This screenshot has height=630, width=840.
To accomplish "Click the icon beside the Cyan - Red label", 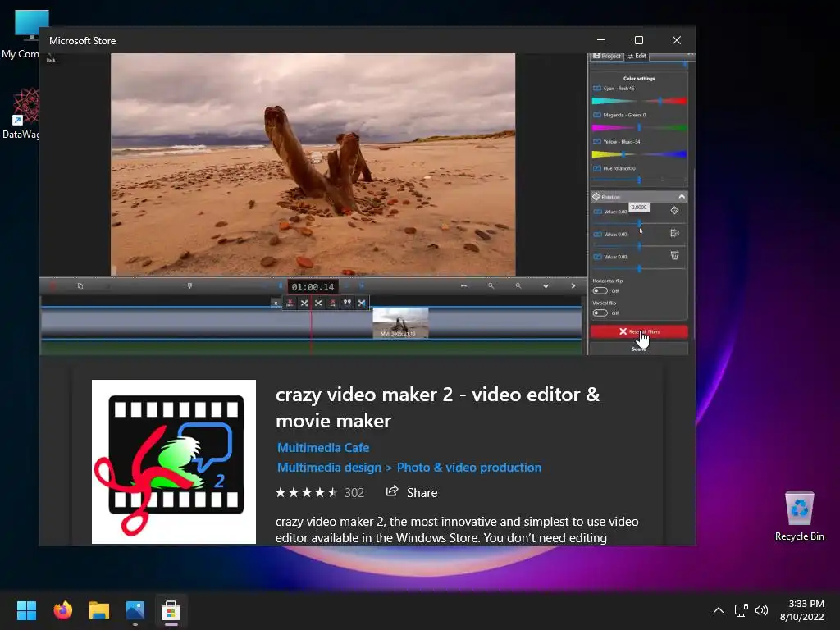I will (x=597, y=89).
